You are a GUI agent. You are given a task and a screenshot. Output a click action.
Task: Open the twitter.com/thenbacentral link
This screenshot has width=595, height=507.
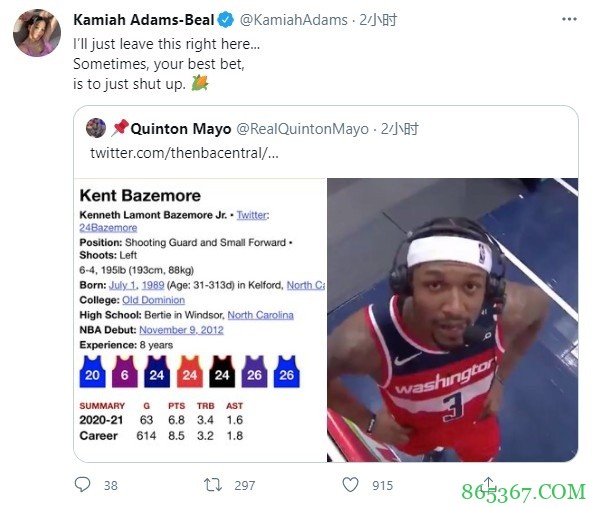coord(184,153)
